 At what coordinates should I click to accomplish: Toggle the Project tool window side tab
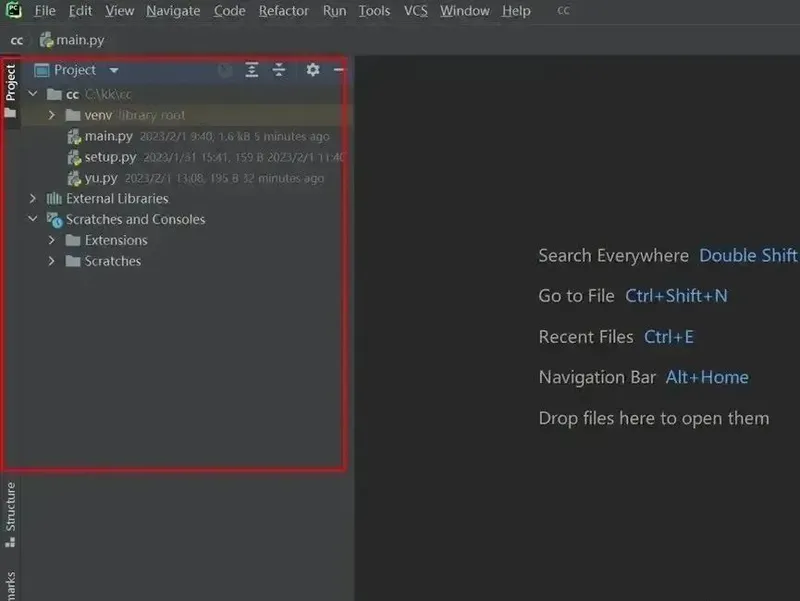(11, 85)
